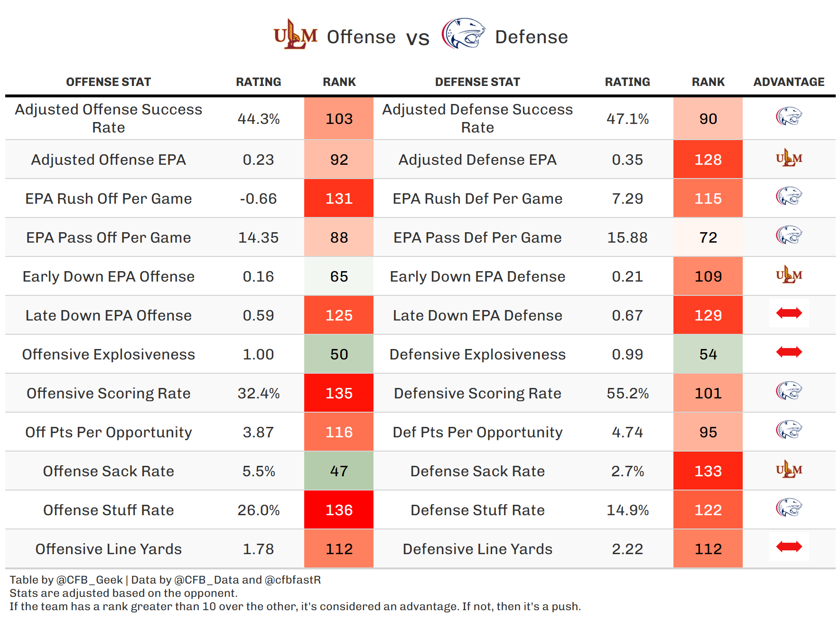Select the OFFENSE STAT column header
Viewport: 840px width, 623px height.
108,82
